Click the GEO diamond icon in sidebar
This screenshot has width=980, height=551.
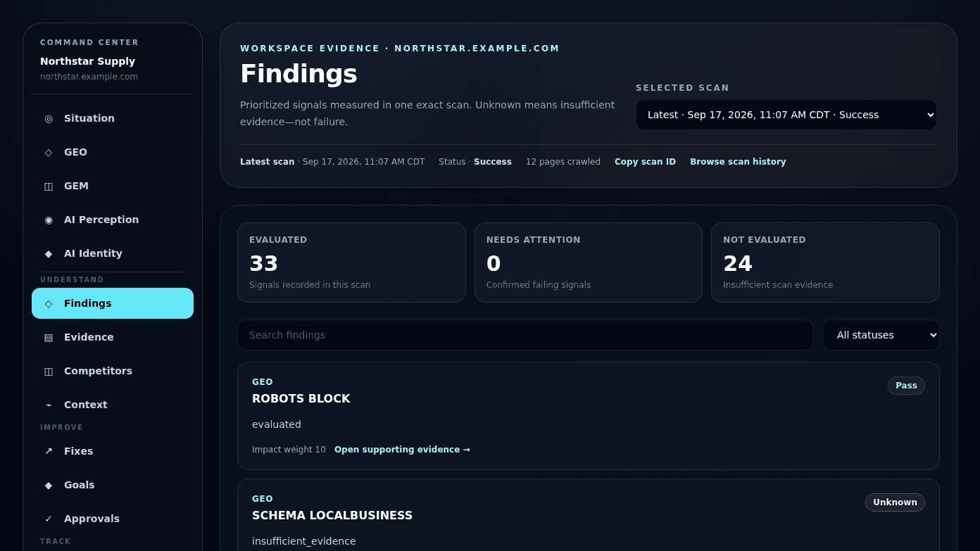pos(49,152)
